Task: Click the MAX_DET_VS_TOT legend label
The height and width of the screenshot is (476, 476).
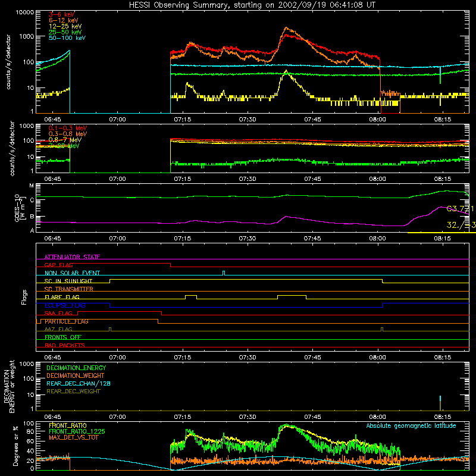Action: point(73,437)
